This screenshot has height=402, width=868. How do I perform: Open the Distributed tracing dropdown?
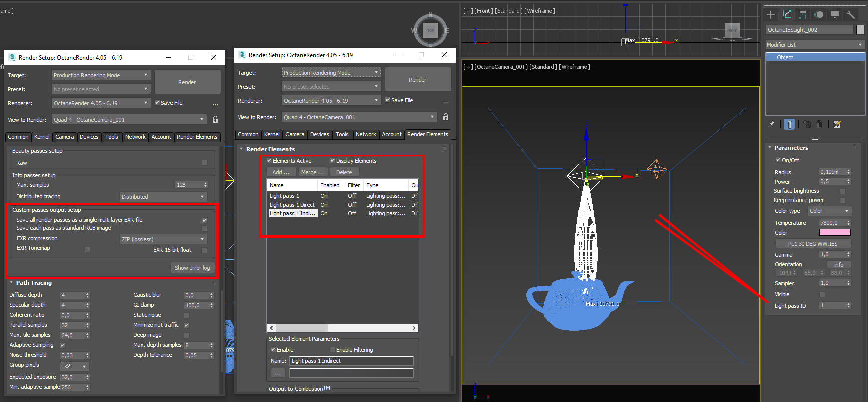pyautogui.click(x=163, y=197)
